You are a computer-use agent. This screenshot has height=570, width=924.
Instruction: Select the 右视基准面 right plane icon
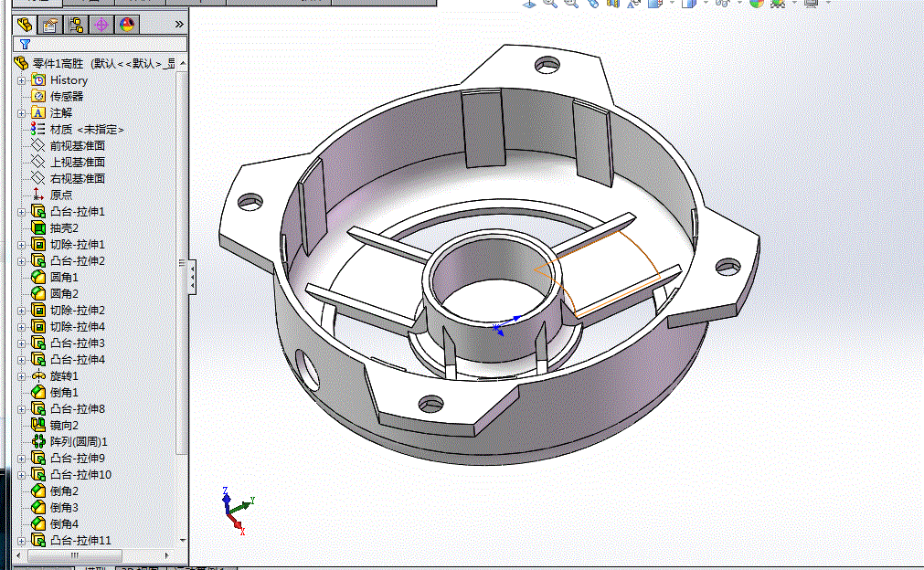38,178
